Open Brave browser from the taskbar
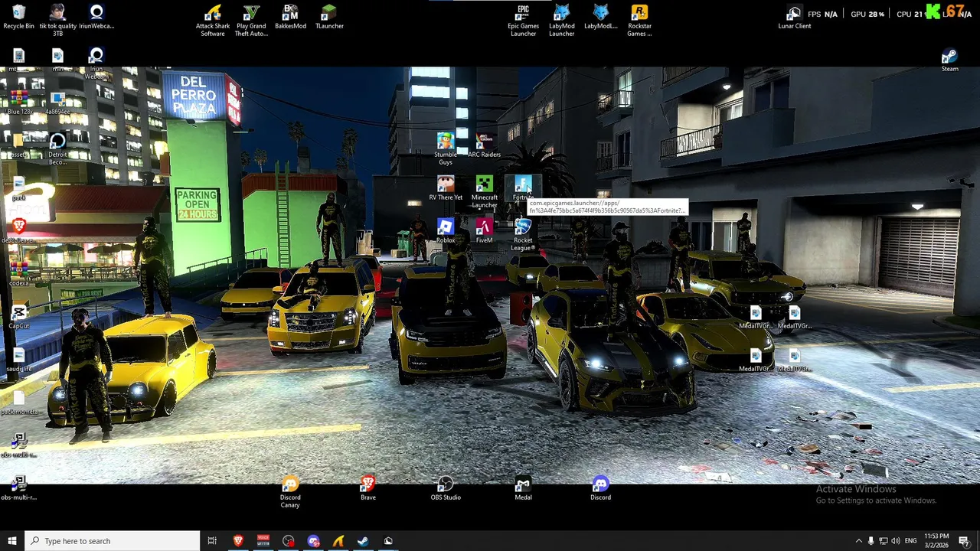The image size is (980, 551). click(x=238, y=541)
